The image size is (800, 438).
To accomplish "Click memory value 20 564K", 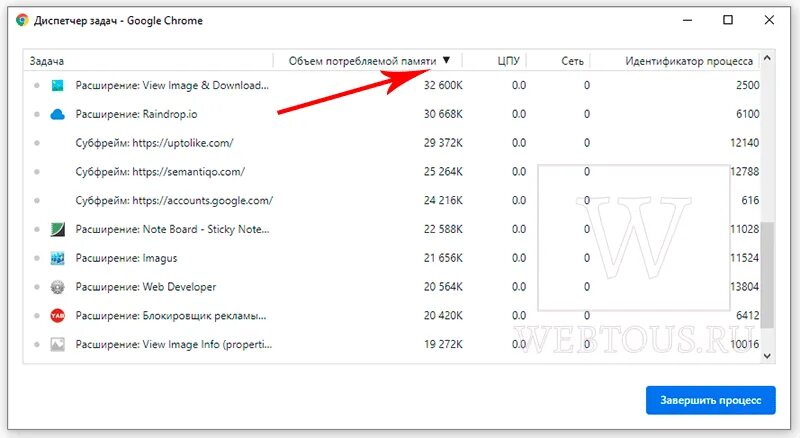I will [443, 287].
